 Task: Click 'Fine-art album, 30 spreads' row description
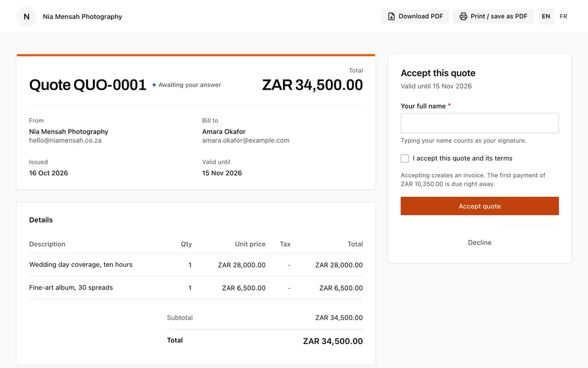[x=71, y=288]
